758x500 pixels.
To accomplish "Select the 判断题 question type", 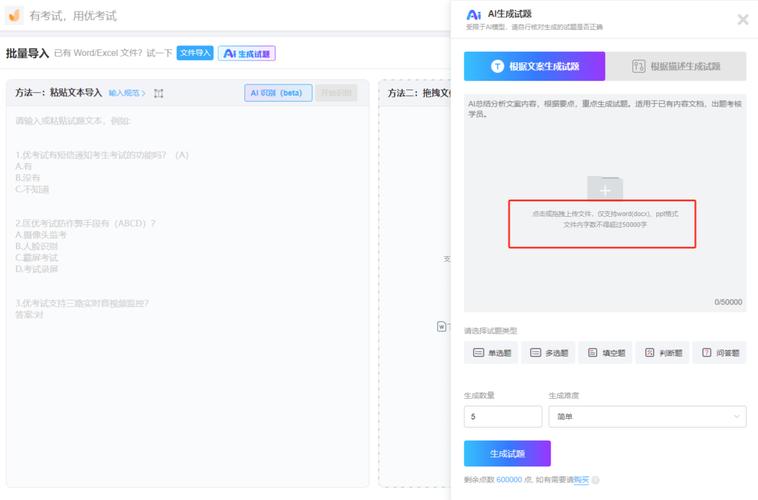I will 662,353.
